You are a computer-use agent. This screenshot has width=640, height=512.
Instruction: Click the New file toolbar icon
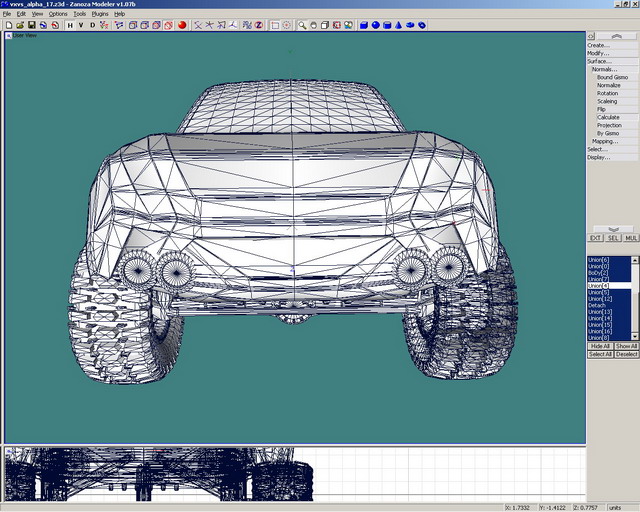point(8,25)
